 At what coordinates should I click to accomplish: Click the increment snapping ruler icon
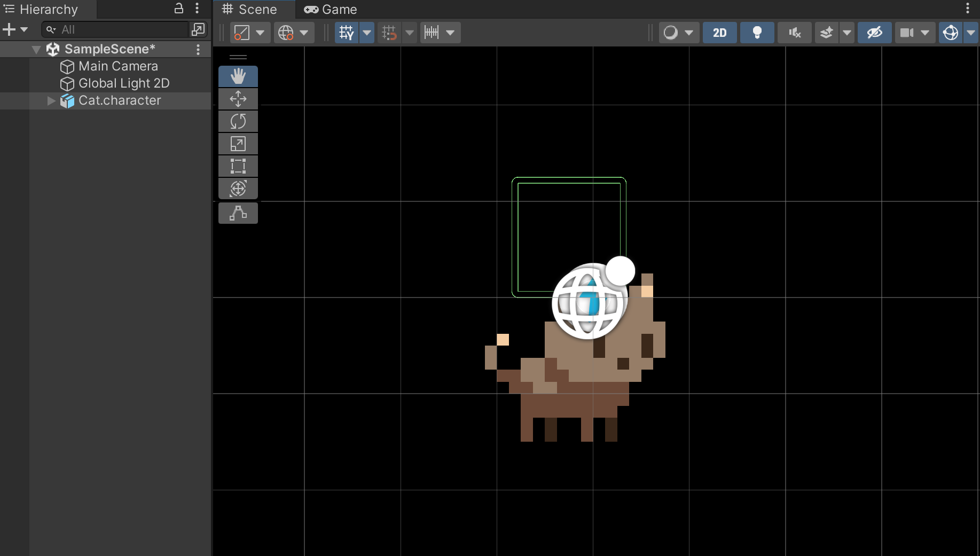point(432,33)
